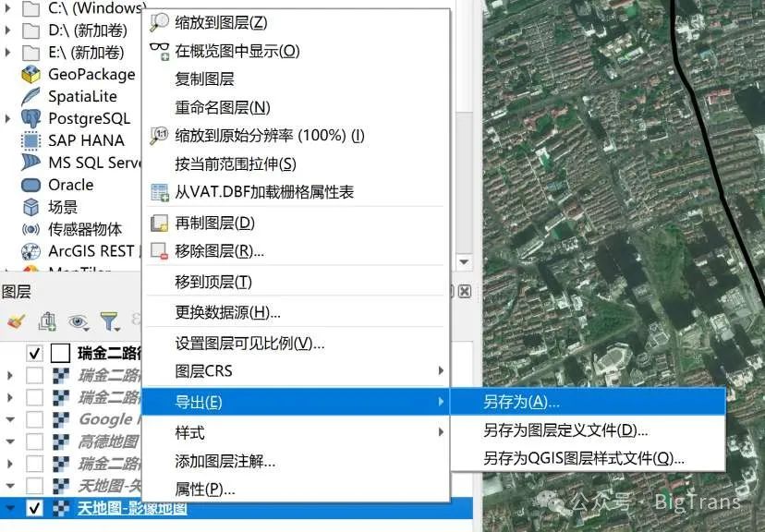Viewport: 765px width, 532px height.
Task: Open the eye map themes dropdown
Action: pyautogui.click(x=79, y=321)
